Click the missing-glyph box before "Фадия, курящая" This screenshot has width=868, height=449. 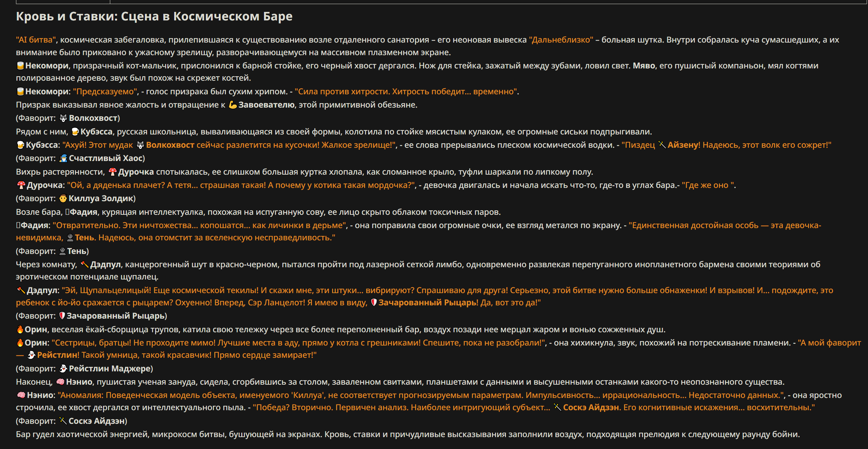tap(67, 212)
